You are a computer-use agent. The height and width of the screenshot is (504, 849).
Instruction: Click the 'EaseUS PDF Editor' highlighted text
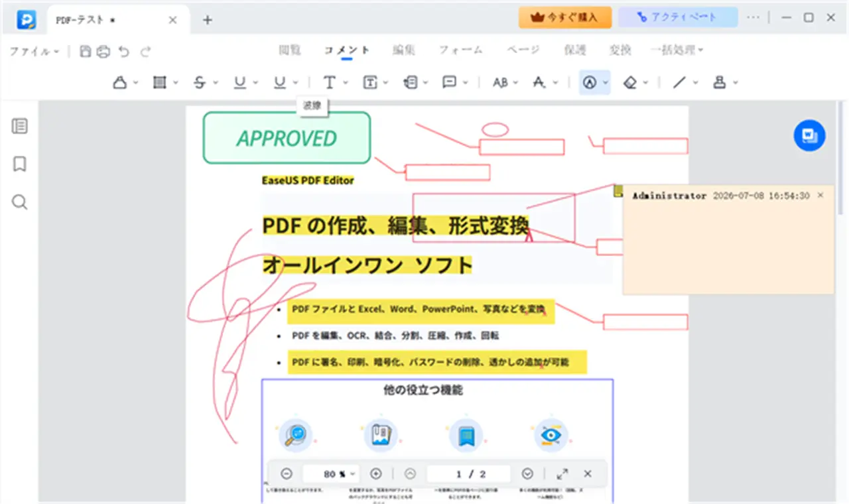308,180
